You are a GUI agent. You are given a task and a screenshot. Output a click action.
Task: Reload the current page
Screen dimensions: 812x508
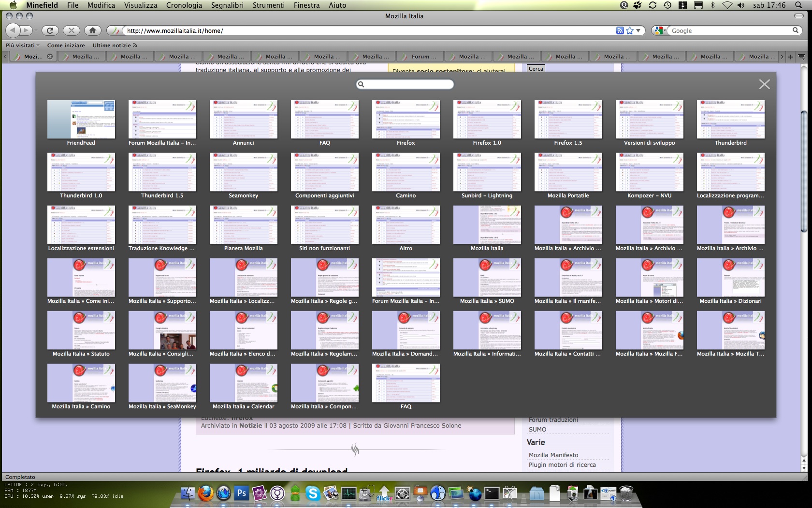50,30
